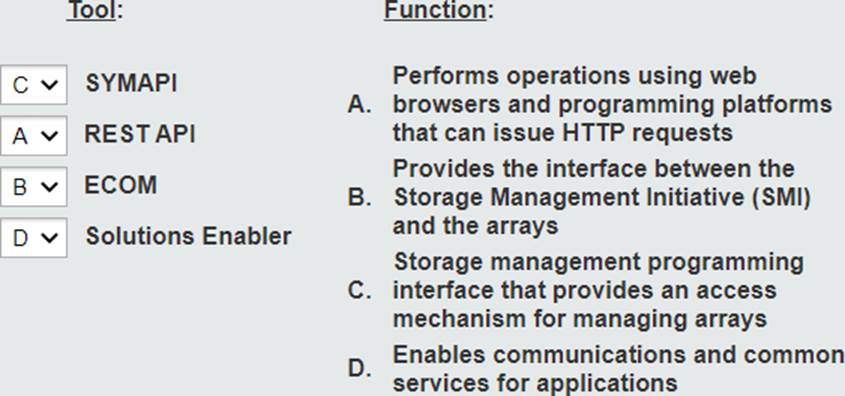Screen dimensions: 845x396
Task: Click the Solutions Enabler tool label
Action: click(x=189, y=236)
